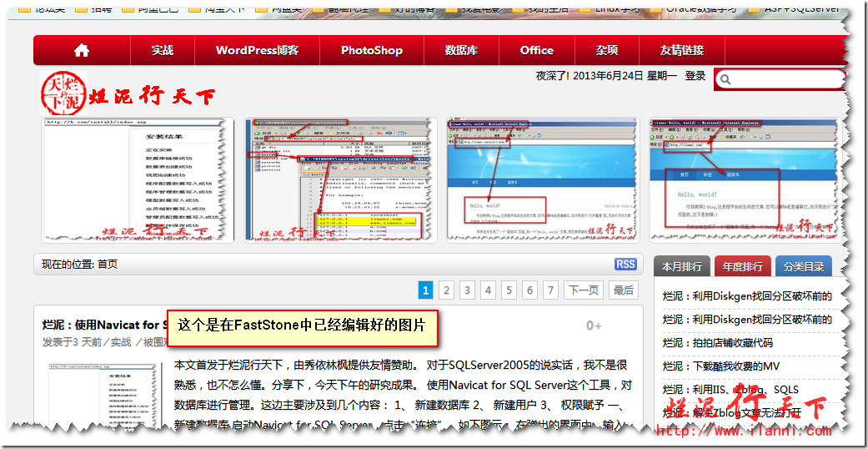Screen dimensions: 868x449
Task: Open the 友情链接 navigation item
Action: [681, 50]
